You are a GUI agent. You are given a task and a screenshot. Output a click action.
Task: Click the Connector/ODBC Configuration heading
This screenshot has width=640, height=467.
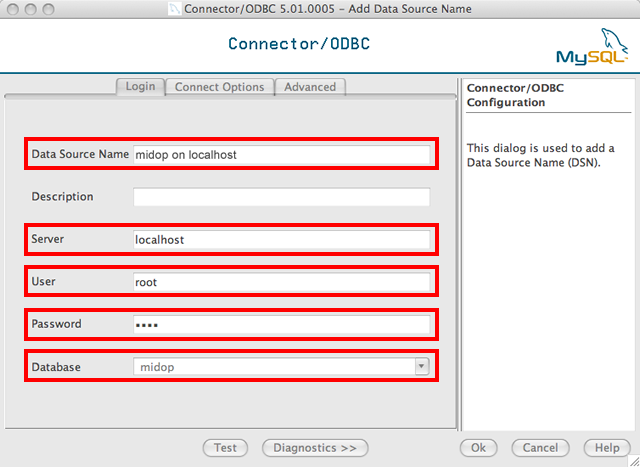(515, 95)
